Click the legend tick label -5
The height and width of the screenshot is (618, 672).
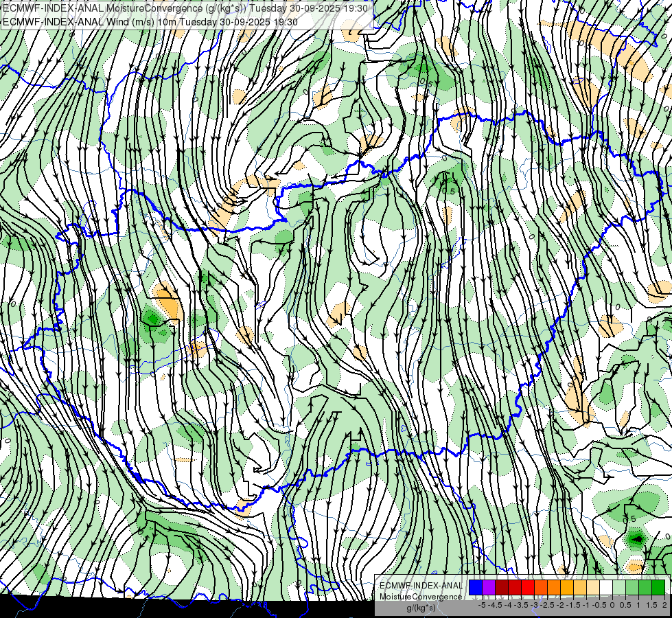[482, 605]
